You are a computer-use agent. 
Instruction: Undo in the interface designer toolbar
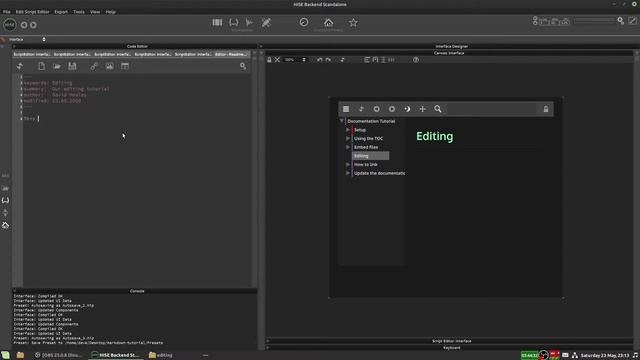pos(320,60)
